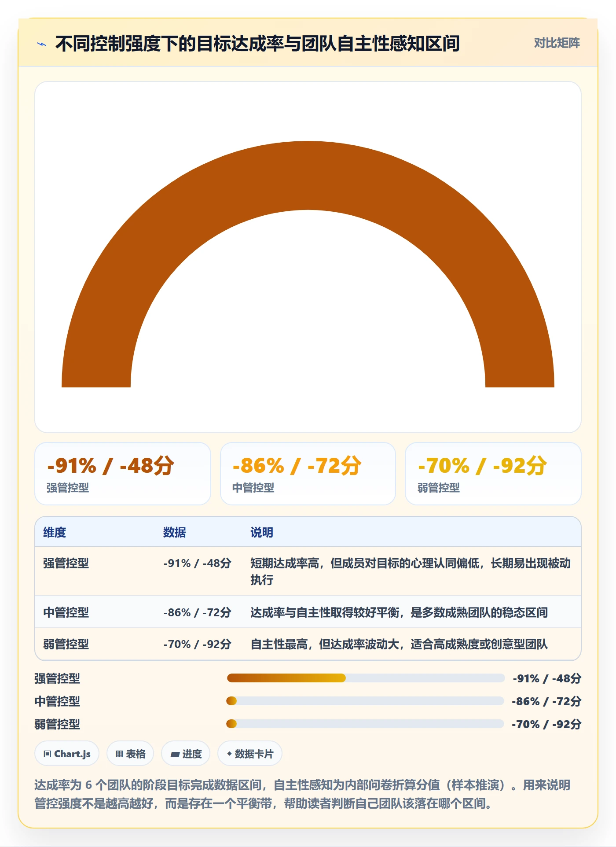Select the 中管控型 stat card

[308, 474]
